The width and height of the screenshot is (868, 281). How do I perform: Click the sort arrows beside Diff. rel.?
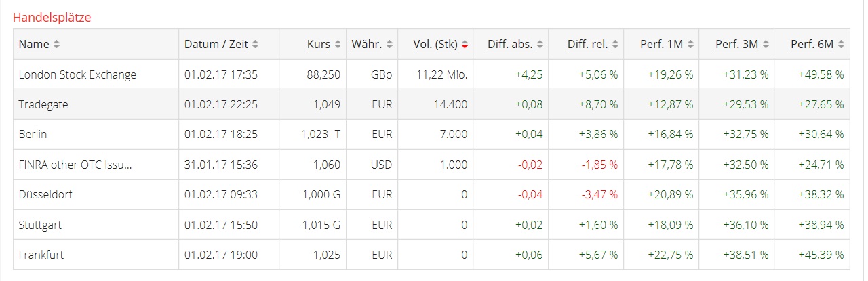tap(614, 45)
